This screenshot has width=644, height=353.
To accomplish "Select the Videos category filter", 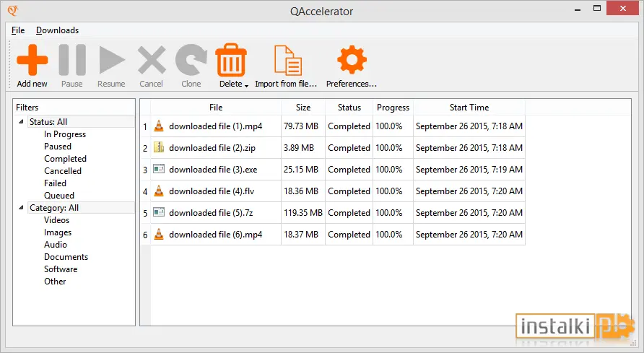I will (57, 220).
